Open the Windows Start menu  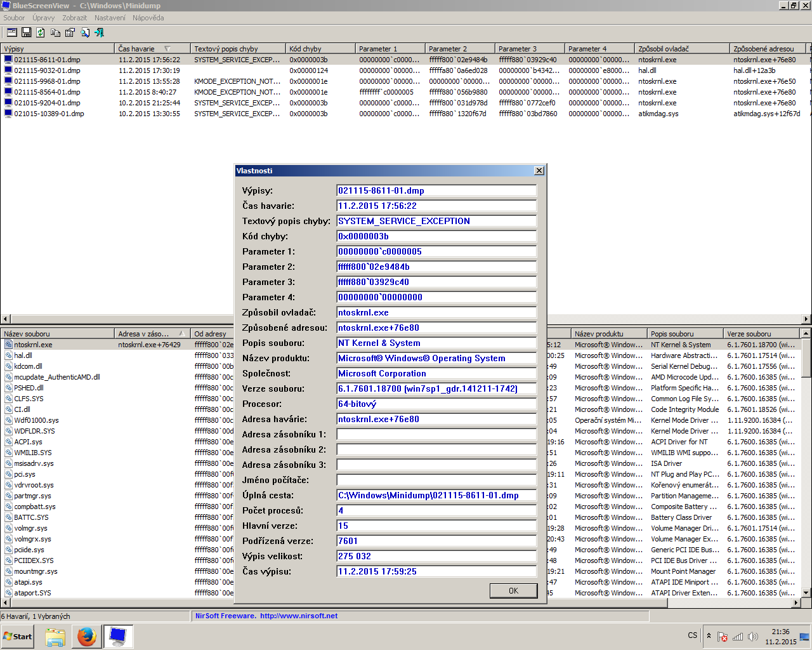pyautogui.click(x=18, y=636)
